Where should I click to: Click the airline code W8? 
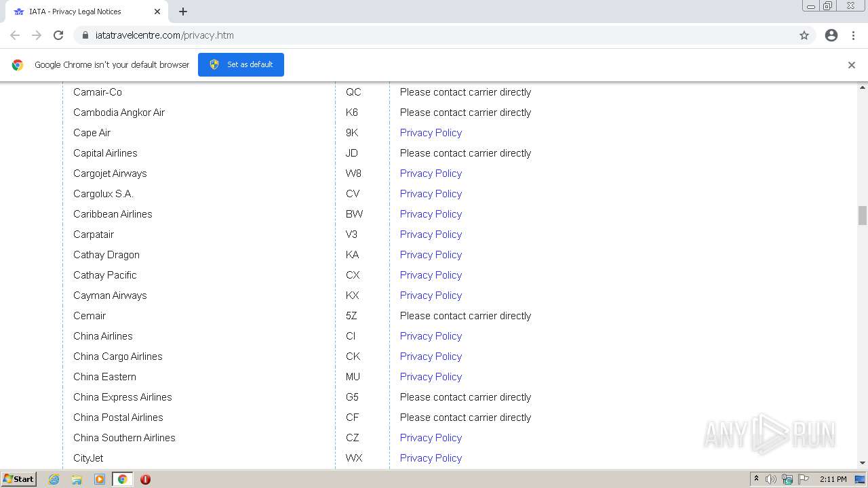click(x=353, y=174)
